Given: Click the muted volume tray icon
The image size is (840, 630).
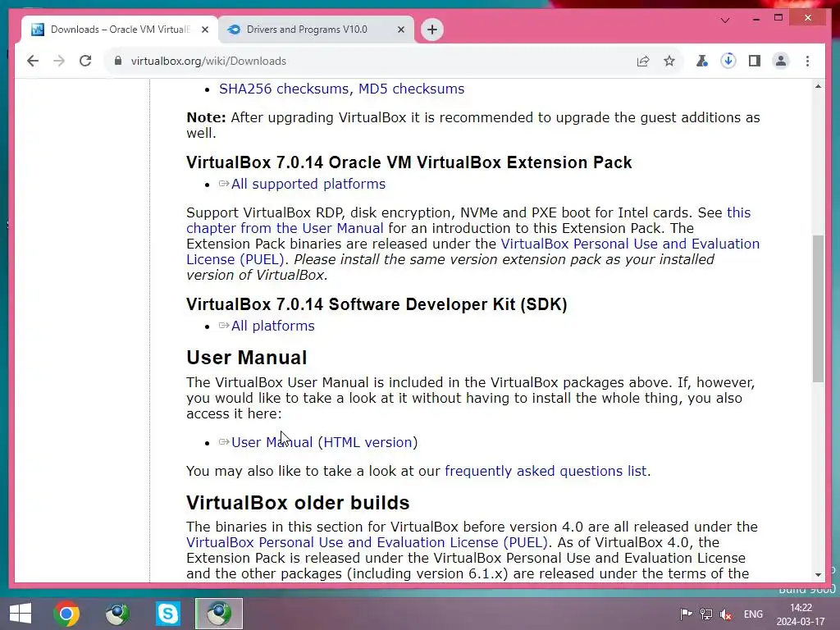Looking at the screenshot, I should coord(726,614).
